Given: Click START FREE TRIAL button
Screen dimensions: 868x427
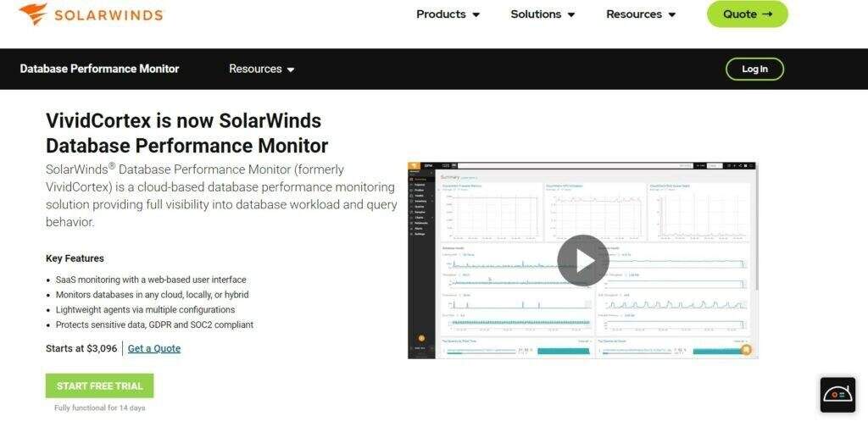Looking at the screenshot, I should 100,386.
